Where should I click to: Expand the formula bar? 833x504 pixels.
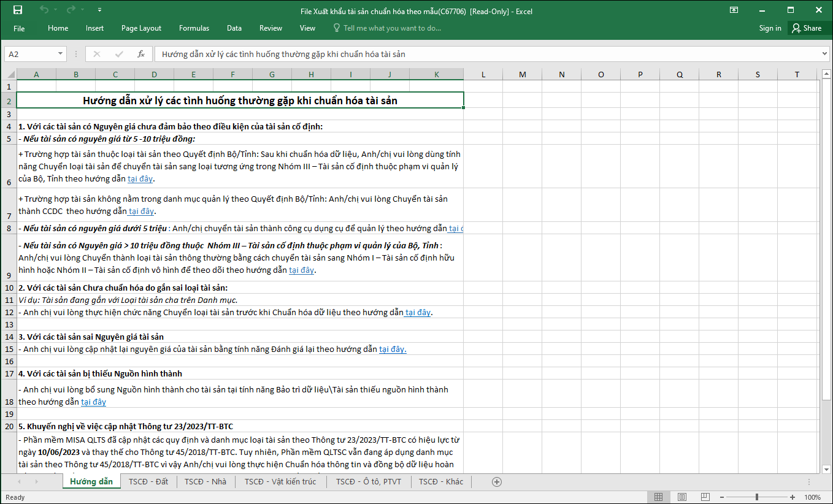(824, 54)
